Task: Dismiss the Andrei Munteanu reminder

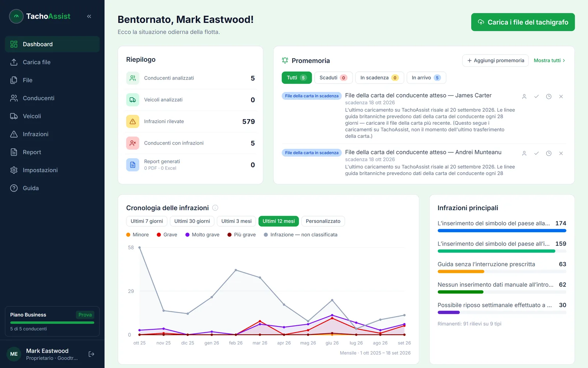Action: pos(561,153)
